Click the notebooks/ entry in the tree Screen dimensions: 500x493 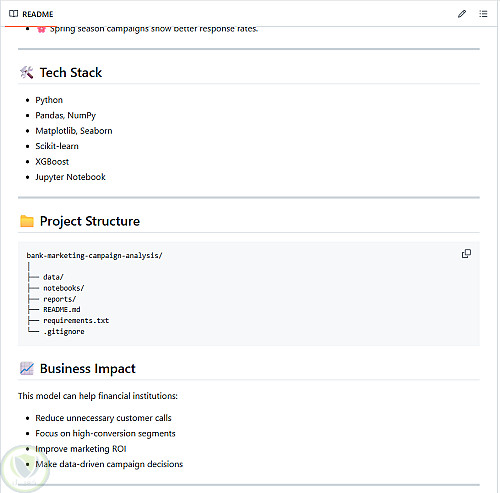click(64, 288)
